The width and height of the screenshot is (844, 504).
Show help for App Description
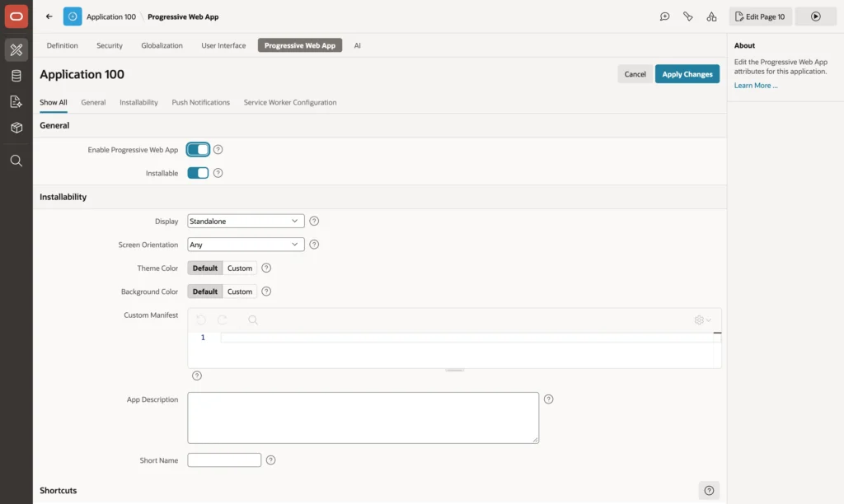[x=548, y=399]
